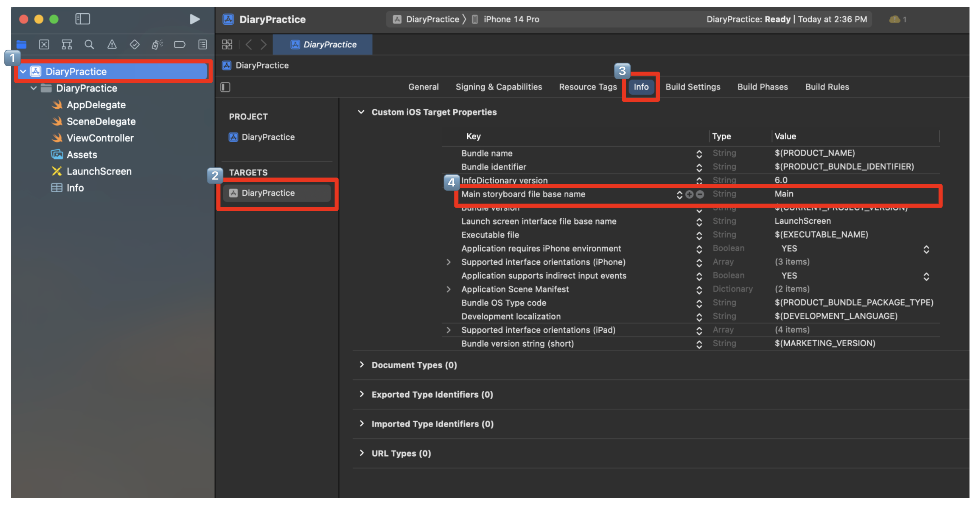Open the related items grid menu
The width and height of the screenshot is (980, 506).
point(227,45)
